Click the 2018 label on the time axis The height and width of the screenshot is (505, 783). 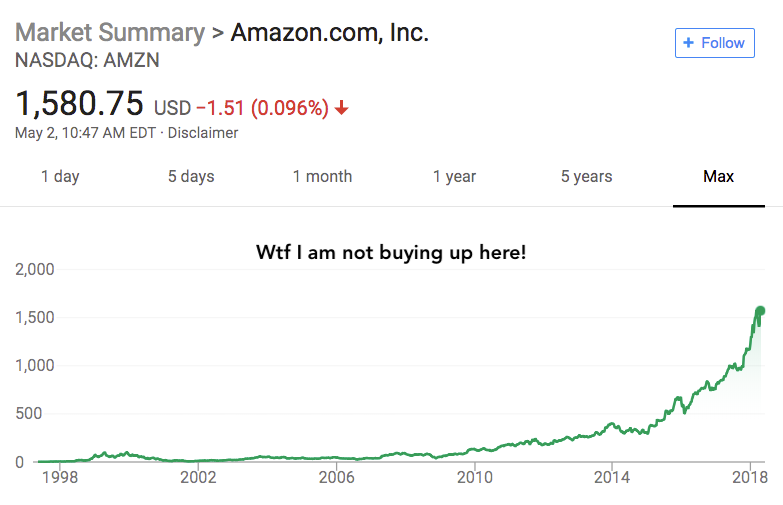tap(750, 478)
